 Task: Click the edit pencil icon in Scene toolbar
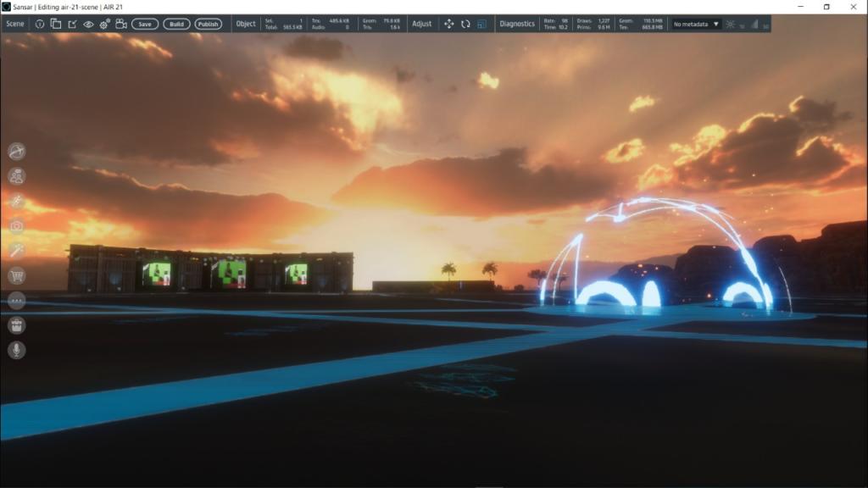pos(72,24)
